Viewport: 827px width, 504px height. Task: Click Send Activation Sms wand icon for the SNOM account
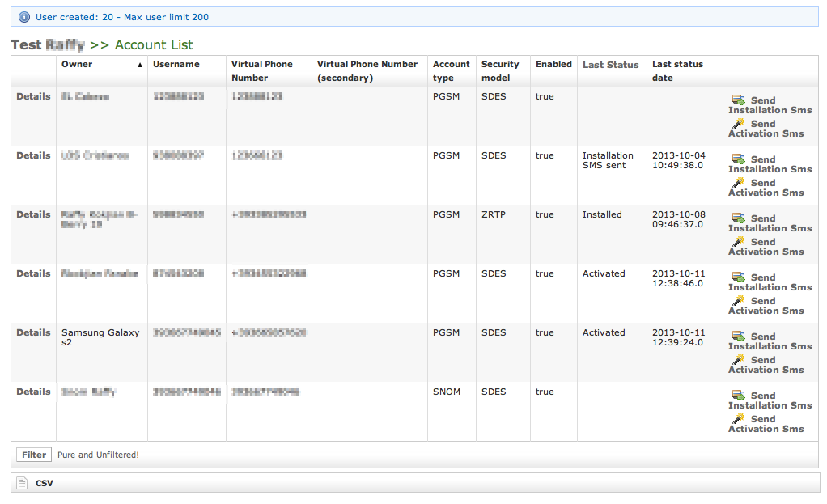[x=738, y=419]
